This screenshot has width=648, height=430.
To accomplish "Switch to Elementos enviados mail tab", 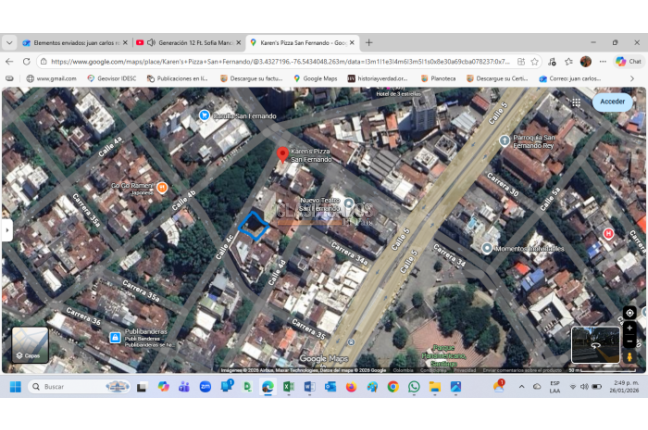I will pos(76,43).
